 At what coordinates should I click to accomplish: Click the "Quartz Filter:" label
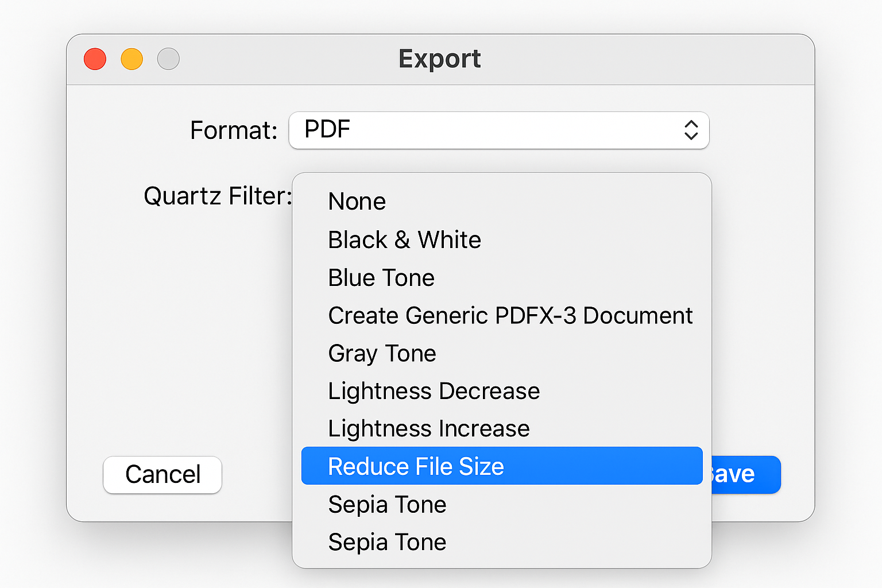(x=217, y=196)
